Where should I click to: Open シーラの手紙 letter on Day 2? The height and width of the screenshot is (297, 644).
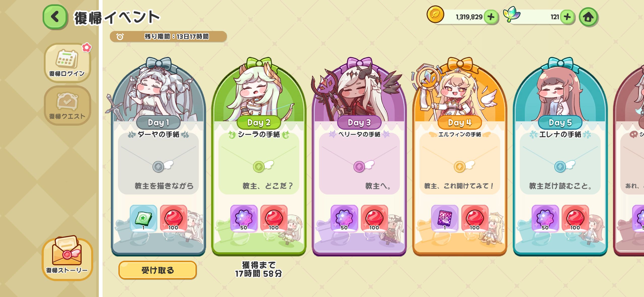click(x=259, y=164)
